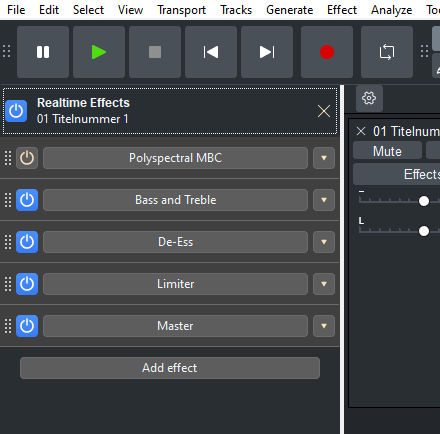Disable the Master effect
The height and width of the screenshot is (434, 440).
click(27, 326)
